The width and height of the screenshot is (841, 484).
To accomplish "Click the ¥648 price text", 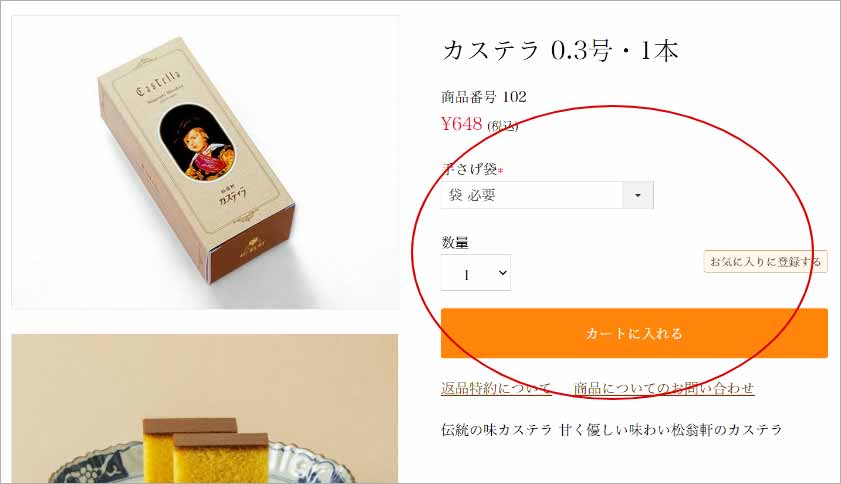I will tap(461, 124).
